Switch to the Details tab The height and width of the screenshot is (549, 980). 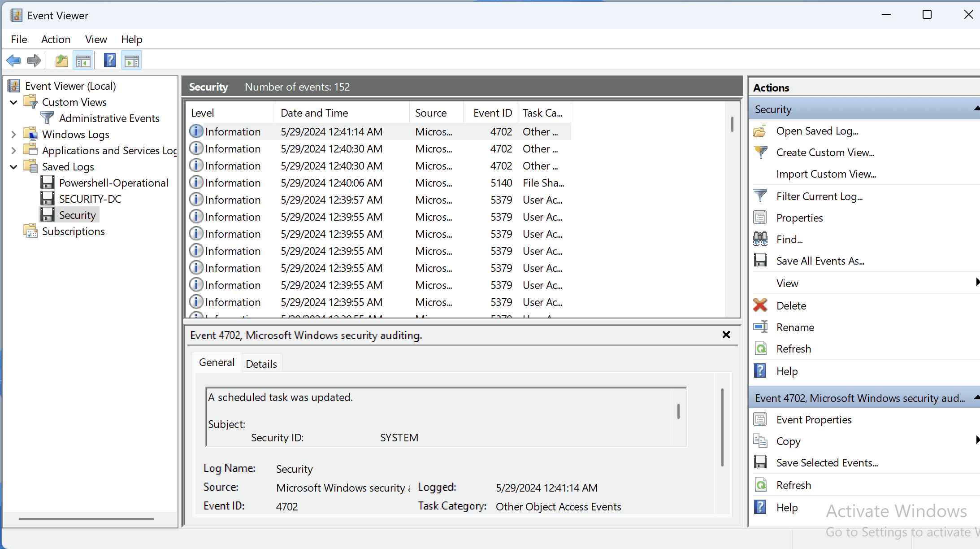coord(262,363)
